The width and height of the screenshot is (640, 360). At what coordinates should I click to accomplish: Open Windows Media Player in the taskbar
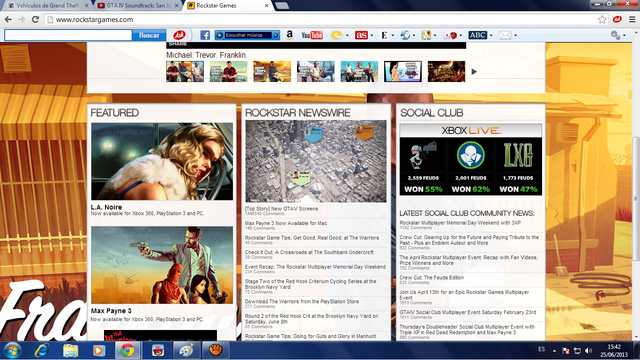tap(98, 351)
